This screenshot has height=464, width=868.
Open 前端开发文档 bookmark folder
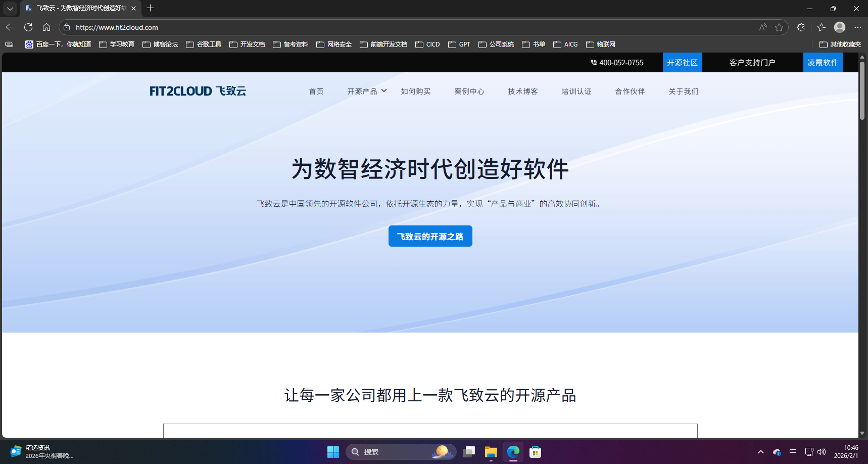(x=383, y=44)
